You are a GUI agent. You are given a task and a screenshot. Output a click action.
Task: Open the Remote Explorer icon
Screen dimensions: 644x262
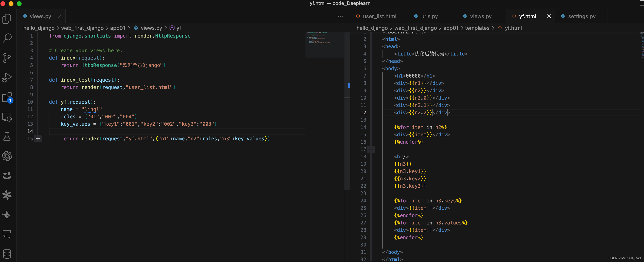coord(7,117)
